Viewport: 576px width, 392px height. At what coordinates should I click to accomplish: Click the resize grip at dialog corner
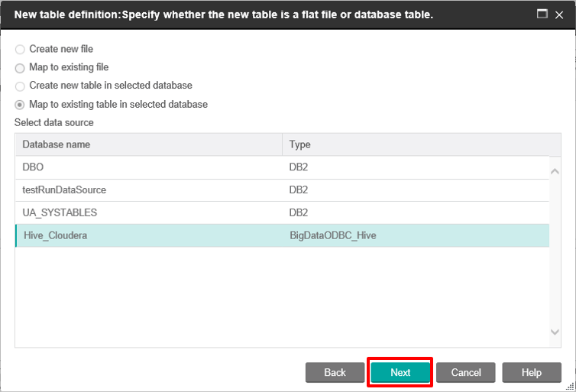570,387
